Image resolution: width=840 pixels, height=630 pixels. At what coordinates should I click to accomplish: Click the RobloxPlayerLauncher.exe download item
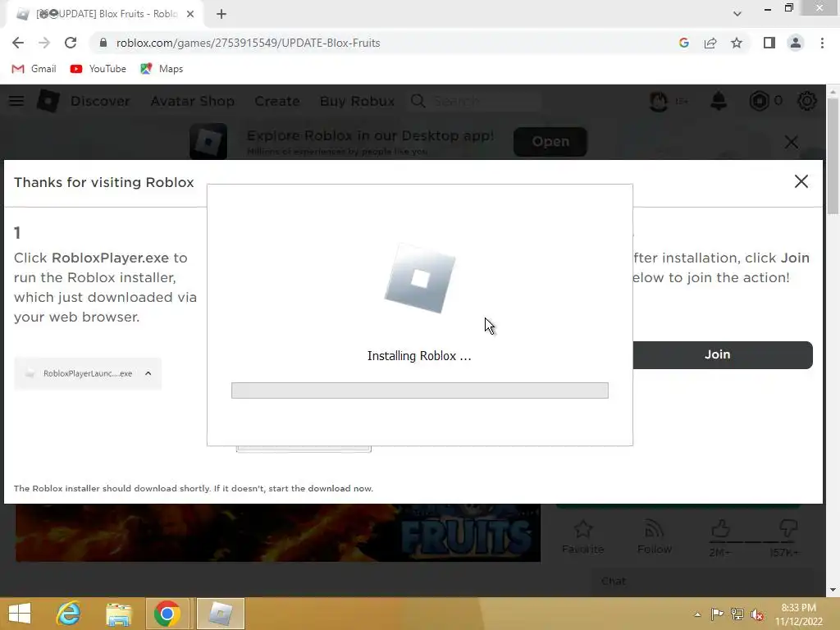pos(88,373)
